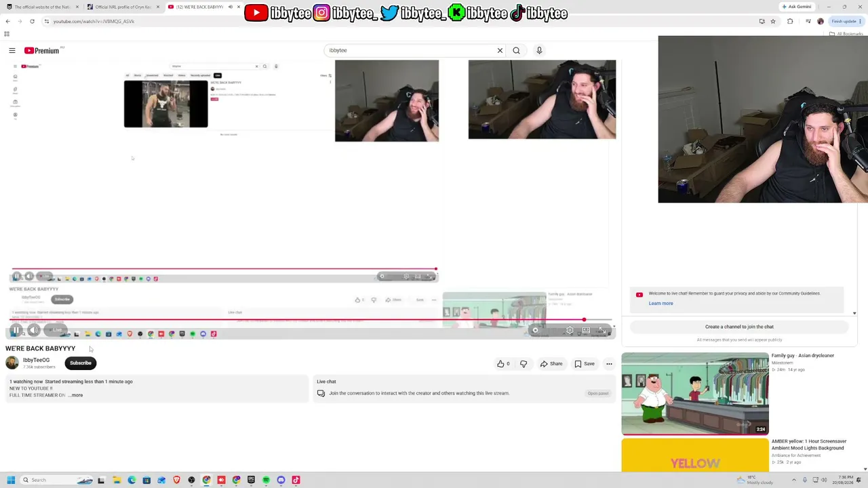This screenshot has width=868, height=488.
Task: Click the Windows taskbar Search box
Action: click(x=57, y=480)
